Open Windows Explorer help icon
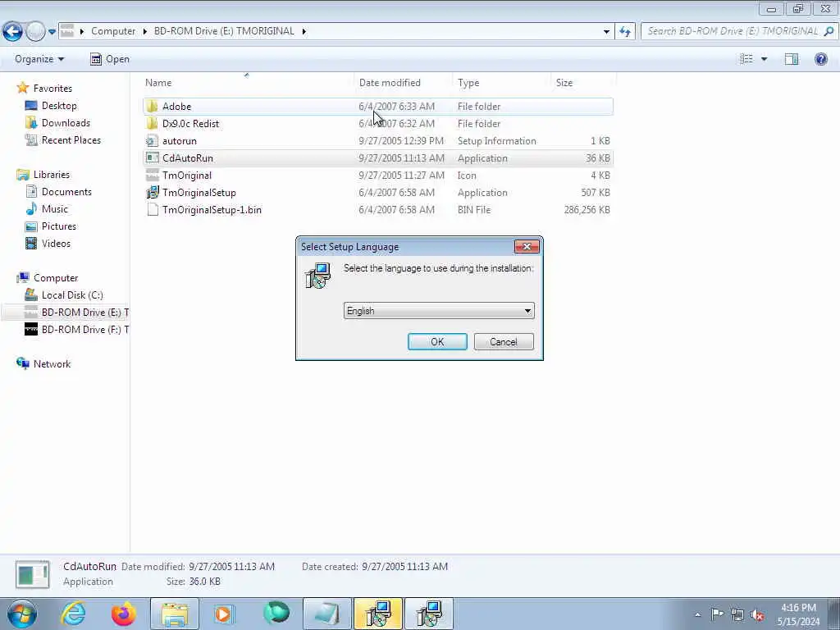Screen dimensions: 840x630 [x=820, y=59]
